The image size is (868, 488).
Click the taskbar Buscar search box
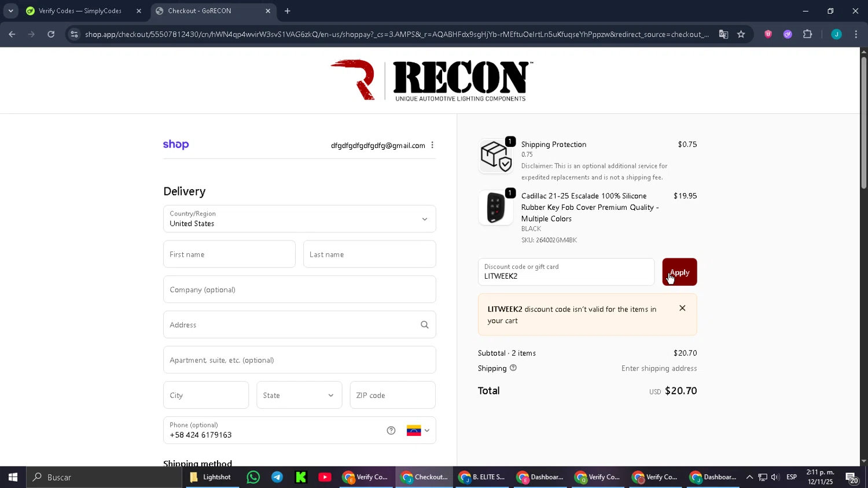(104, 477)
